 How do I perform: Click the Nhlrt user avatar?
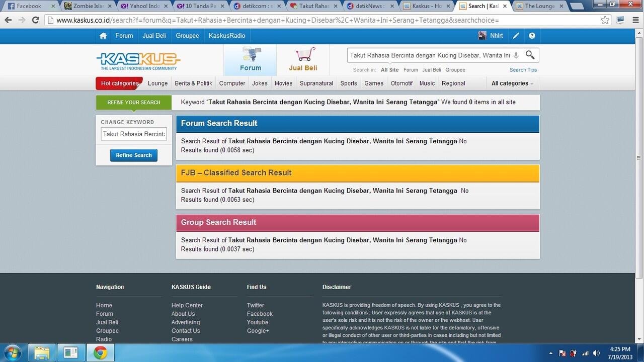tap(482, 36)
